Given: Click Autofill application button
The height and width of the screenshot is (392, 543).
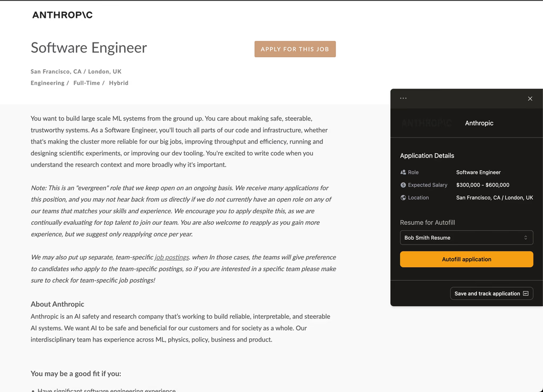Looking at the screenshot, I should (467, 259).
